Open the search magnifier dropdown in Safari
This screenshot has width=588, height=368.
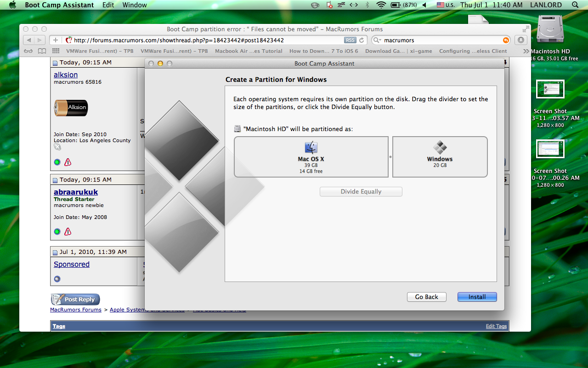click(378, 40)
